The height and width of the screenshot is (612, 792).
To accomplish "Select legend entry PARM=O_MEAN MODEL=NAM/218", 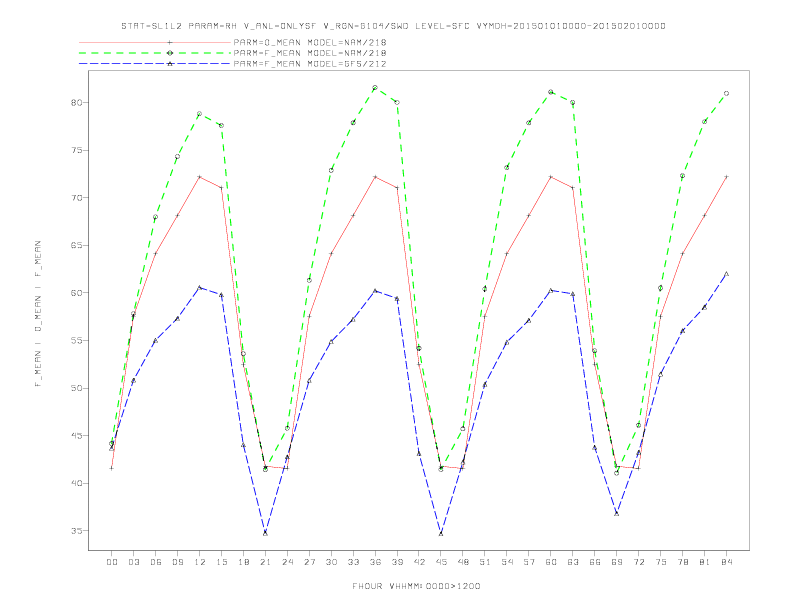I will click(310, 42).
